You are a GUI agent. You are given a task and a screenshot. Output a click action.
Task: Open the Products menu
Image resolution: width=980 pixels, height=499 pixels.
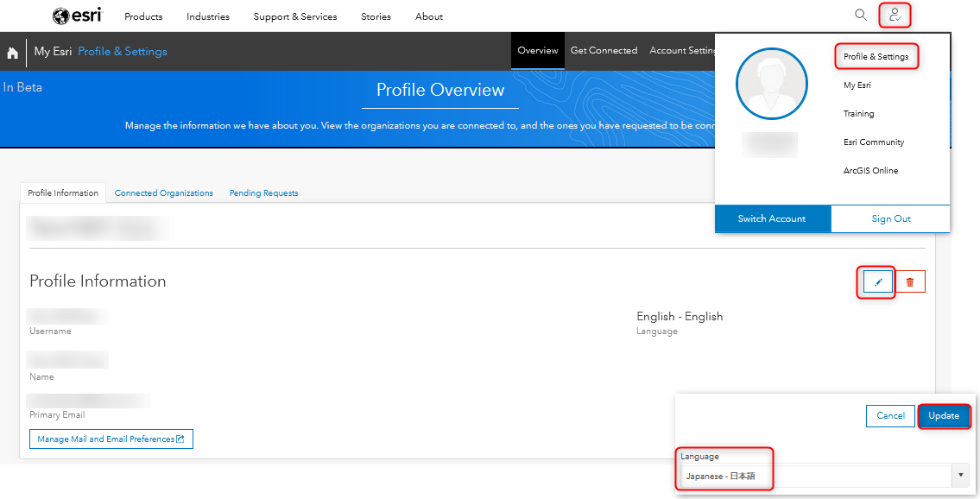click(x=143, y=17)
